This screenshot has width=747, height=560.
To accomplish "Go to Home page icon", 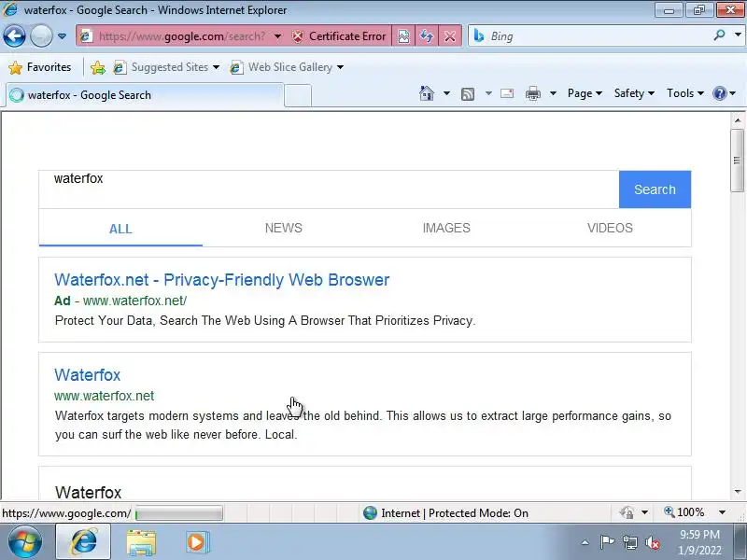I will 427,93.
